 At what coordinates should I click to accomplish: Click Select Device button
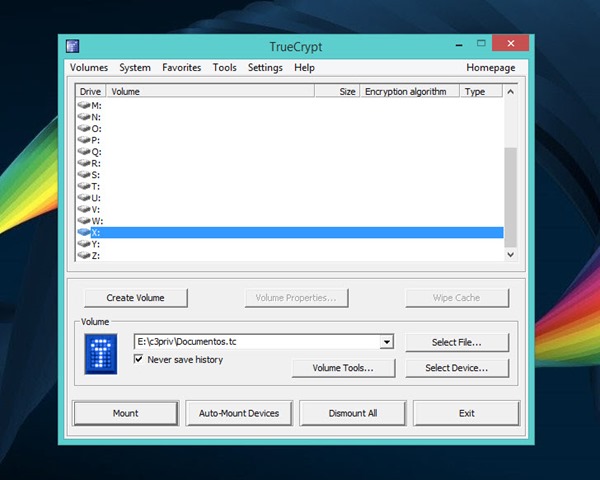pos(457,368)
